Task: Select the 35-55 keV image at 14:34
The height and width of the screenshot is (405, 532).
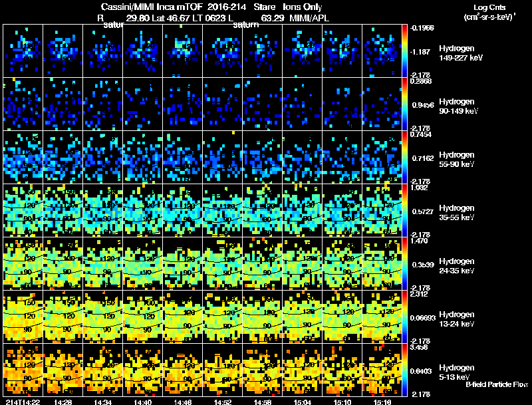Action: pyautogui.click(x=103, y=210)
